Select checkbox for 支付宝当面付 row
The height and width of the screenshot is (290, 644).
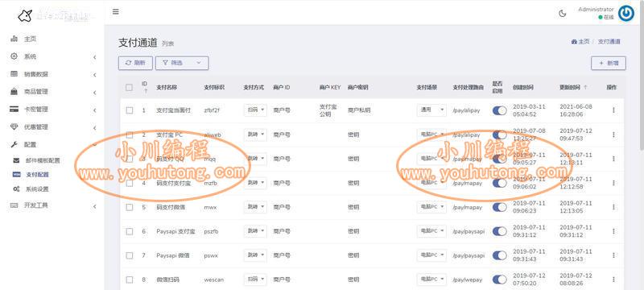pyautogui.click(x=130, y=110)
